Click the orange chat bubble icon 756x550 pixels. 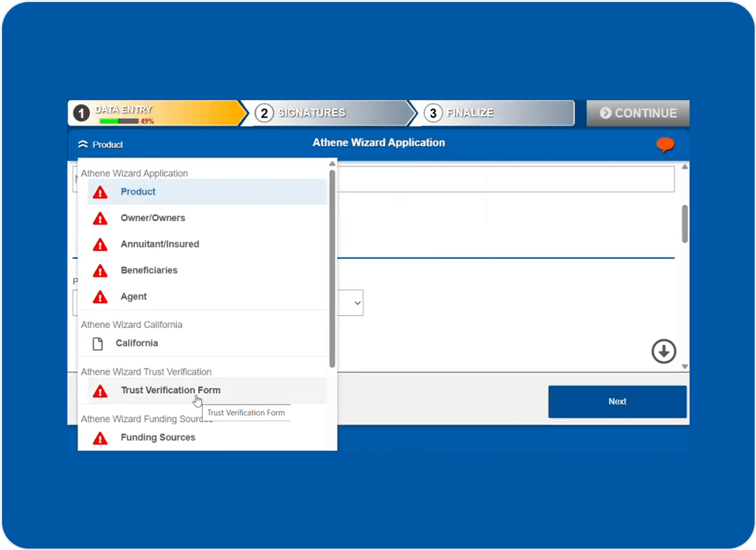[666, 145]
